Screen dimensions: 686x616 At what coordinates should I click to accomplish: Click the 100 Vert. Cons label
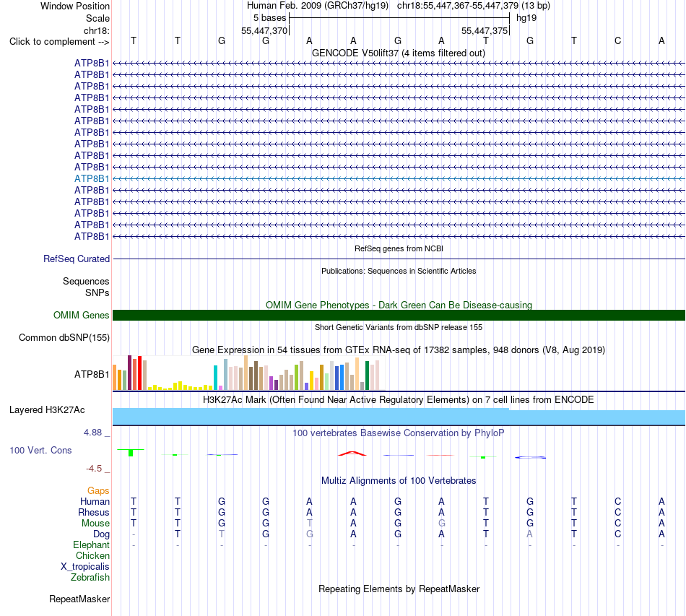pos(40,450)
